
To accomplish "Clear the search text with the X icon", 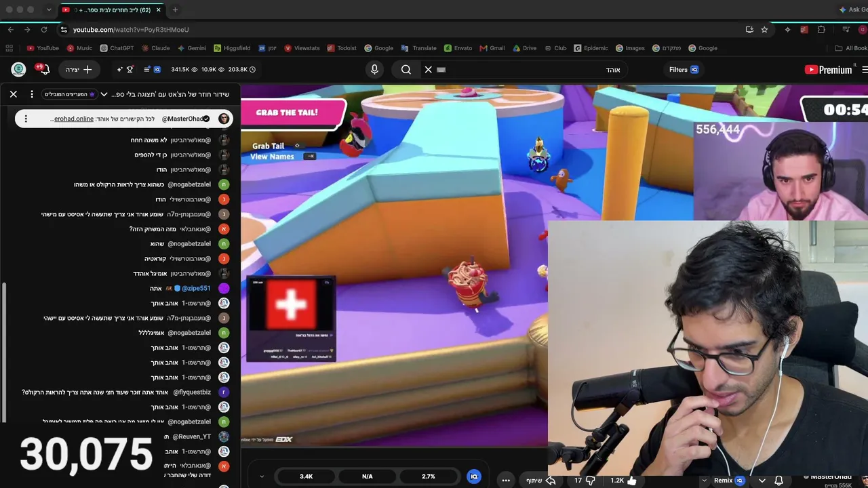I will pos(428,69).
